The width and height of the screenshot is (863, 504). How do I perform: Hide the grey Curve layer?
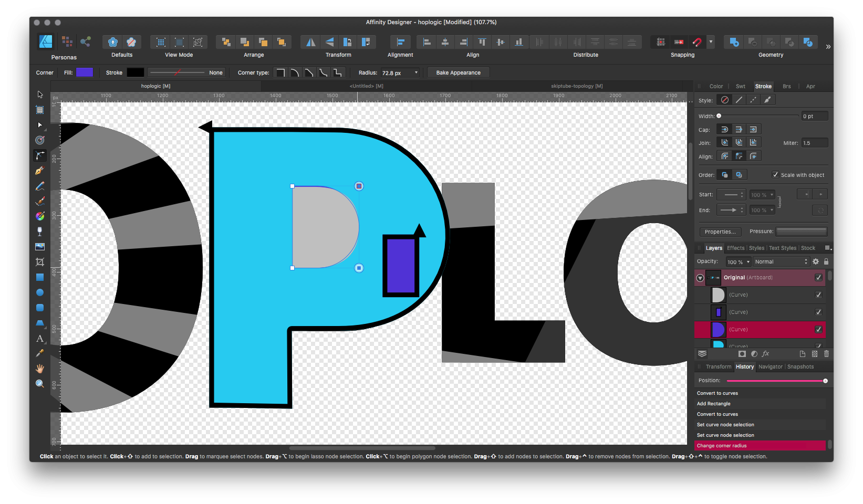(x=818, y=295)
